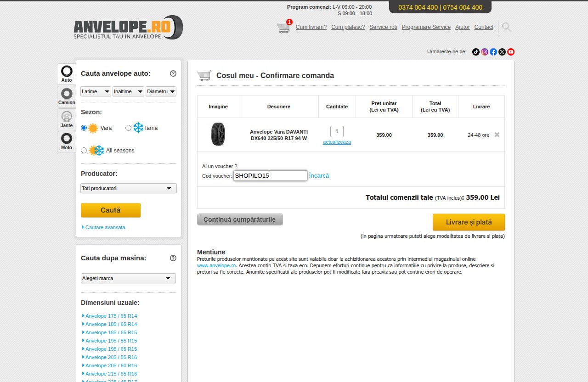Open the Toti producatorii dropdown
The image size is (588, 382).
129,188
